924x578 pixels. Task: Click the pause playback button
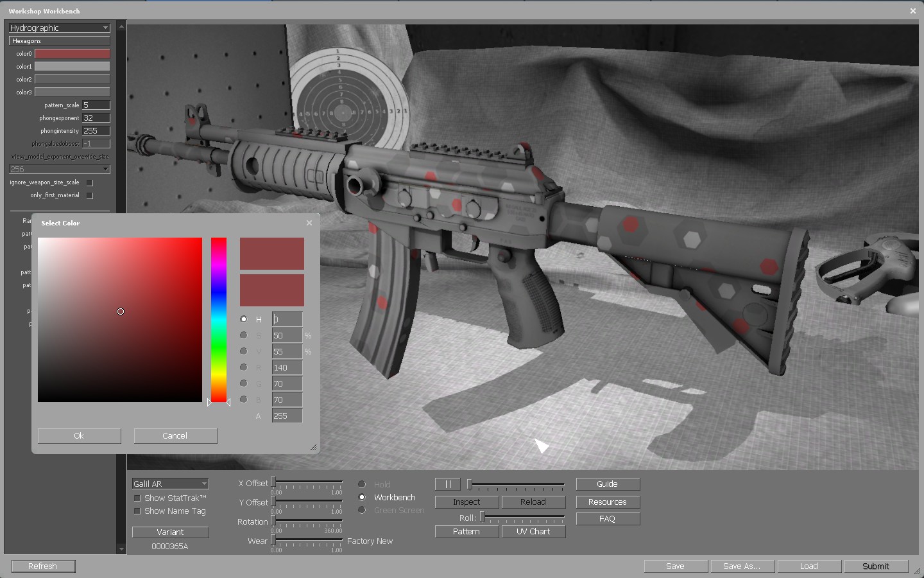coord(448,484)
